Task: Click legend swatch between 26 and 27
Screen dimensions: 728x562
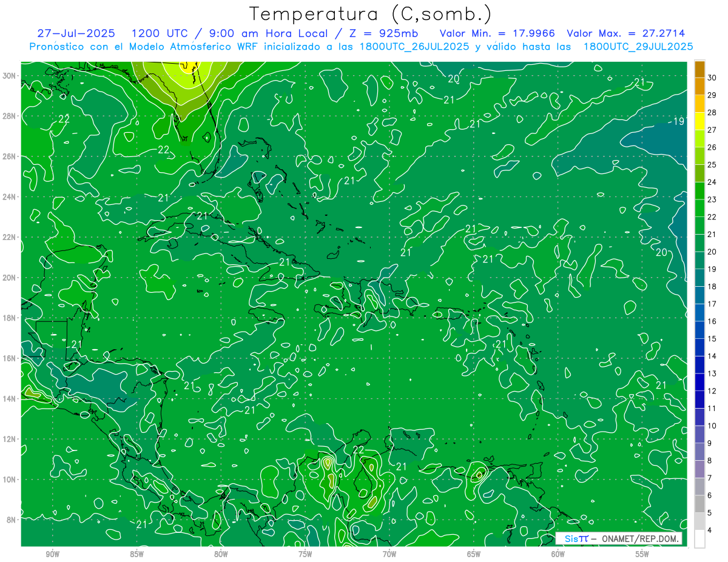Action: 700,138
